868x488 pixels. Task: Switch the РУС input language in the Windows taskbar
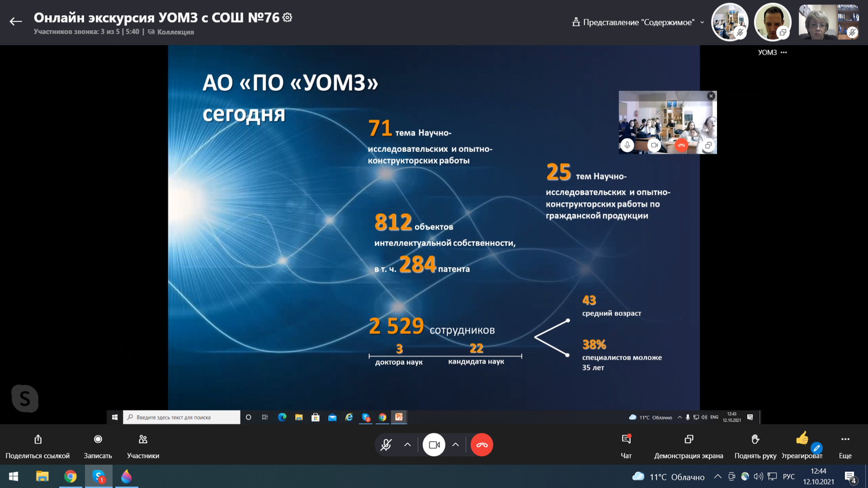[x=789, y=476]
